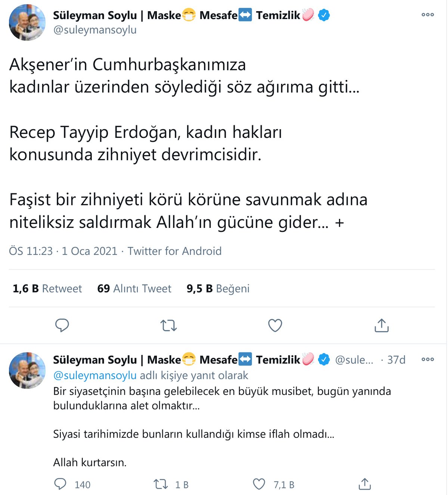
Task: Share the reply tweet
Action: coord(364,484)
